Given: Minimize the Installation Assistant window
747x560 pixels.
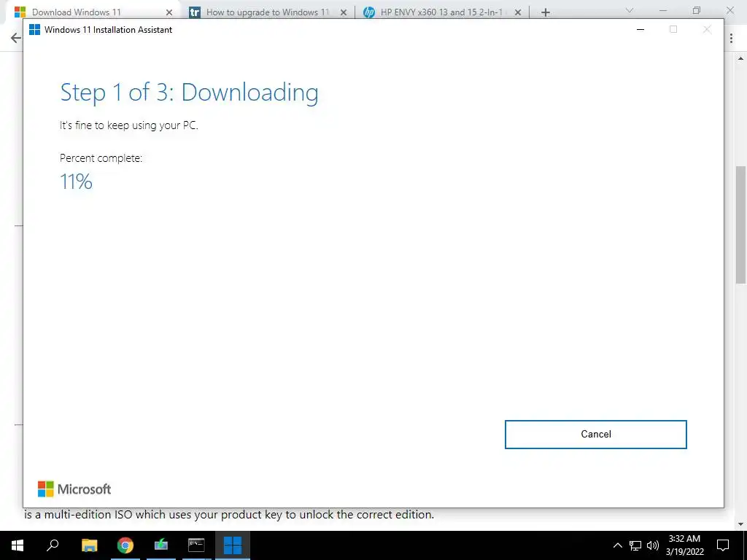Looking at the screenshot, I should [640, 29].
